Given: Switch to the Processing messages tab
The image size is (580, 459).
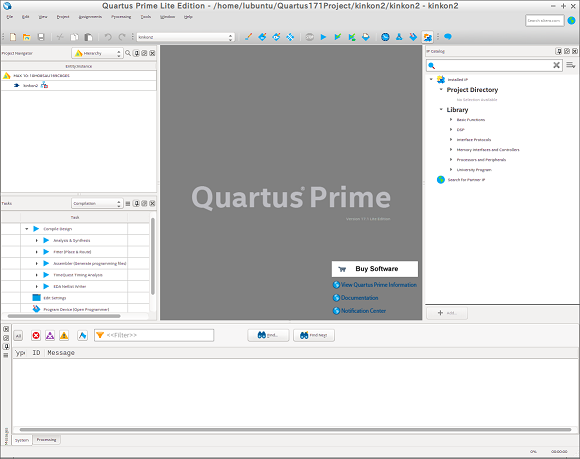Looking at the screenshot, I should point(47,440).
